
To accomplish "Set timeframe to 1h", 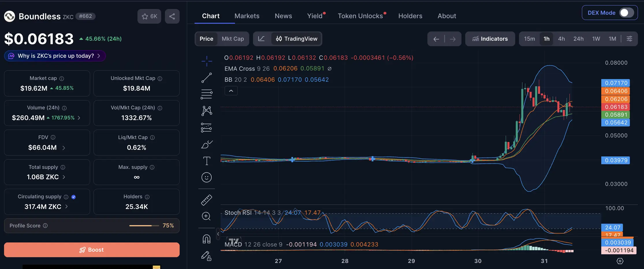I will (546, 39).
